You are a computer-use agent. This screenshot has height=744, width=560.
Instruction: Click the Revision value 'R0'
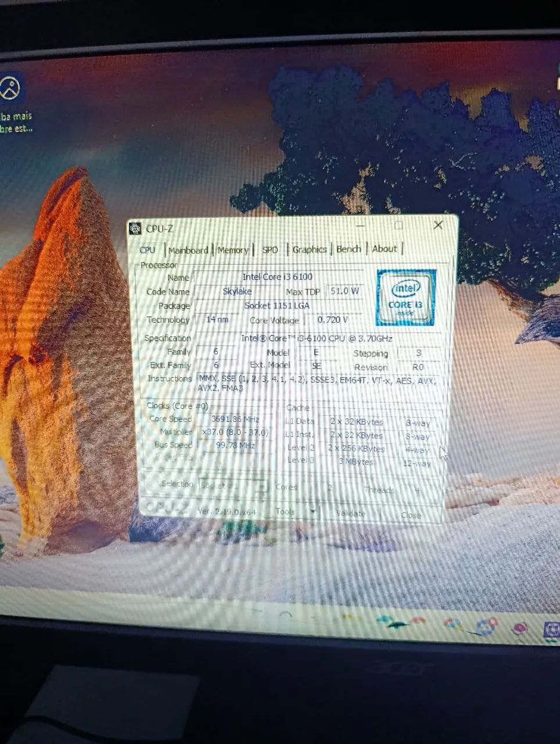point(418,367)
